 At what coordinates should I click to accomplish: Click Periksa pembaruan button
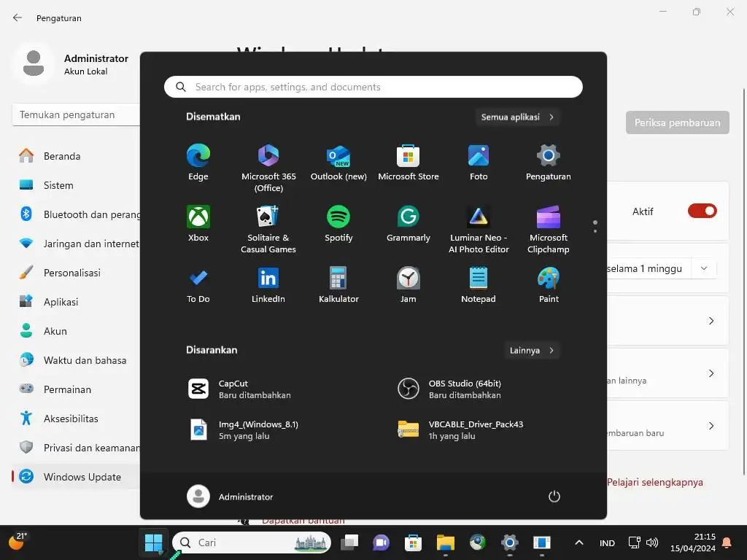[677, 122]
